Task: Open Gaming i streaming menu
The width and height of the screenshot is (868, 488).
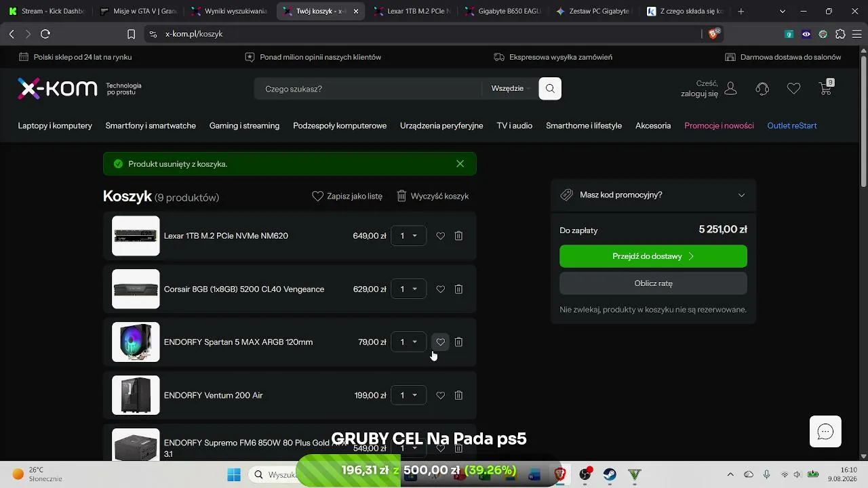Action: click(244, 125)
